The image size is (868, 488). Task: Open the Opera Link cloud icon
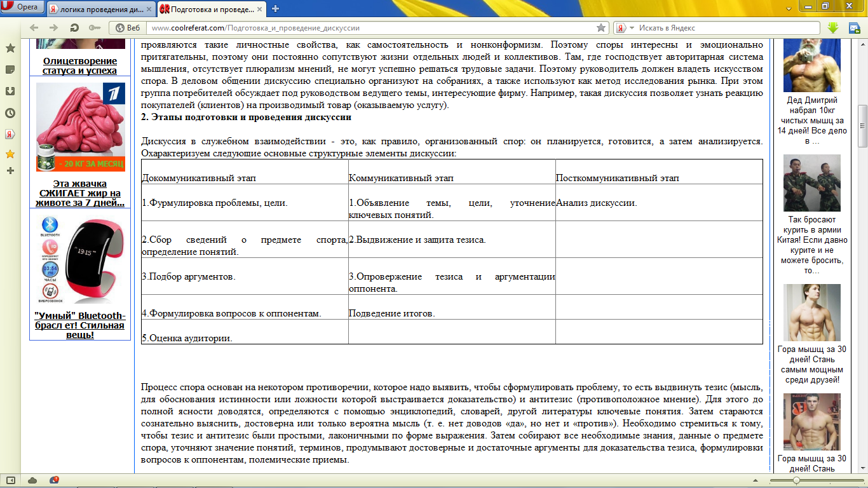point(32,480)
